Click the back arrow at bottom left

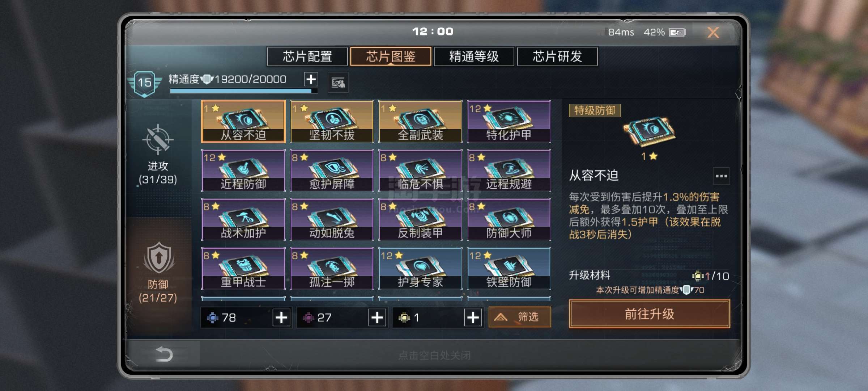(x=163, y=354)
